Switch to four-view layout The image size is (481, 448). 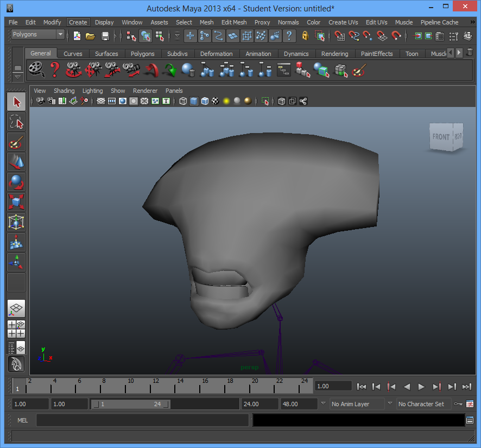point(16,329)
